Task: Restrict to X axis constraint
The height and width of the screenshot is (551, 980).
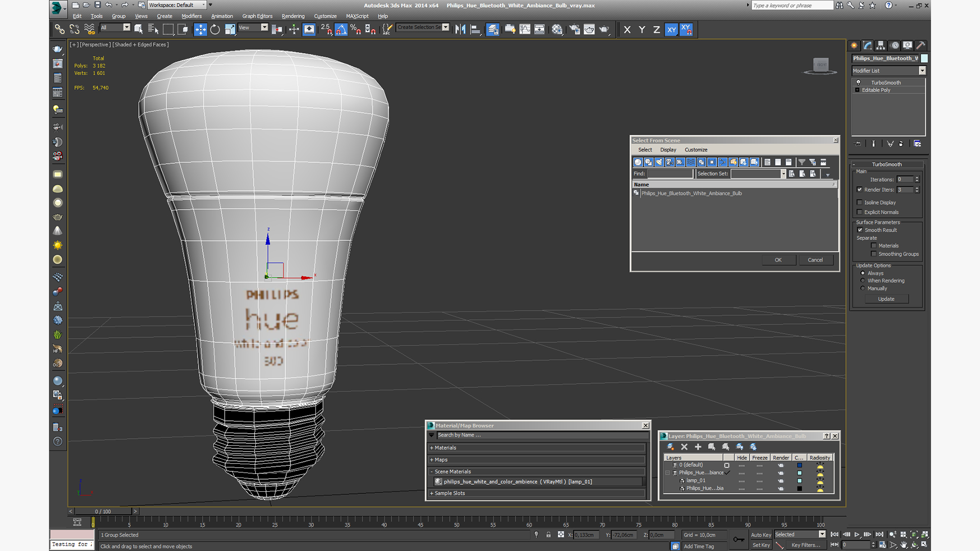Action: (627, 30)
